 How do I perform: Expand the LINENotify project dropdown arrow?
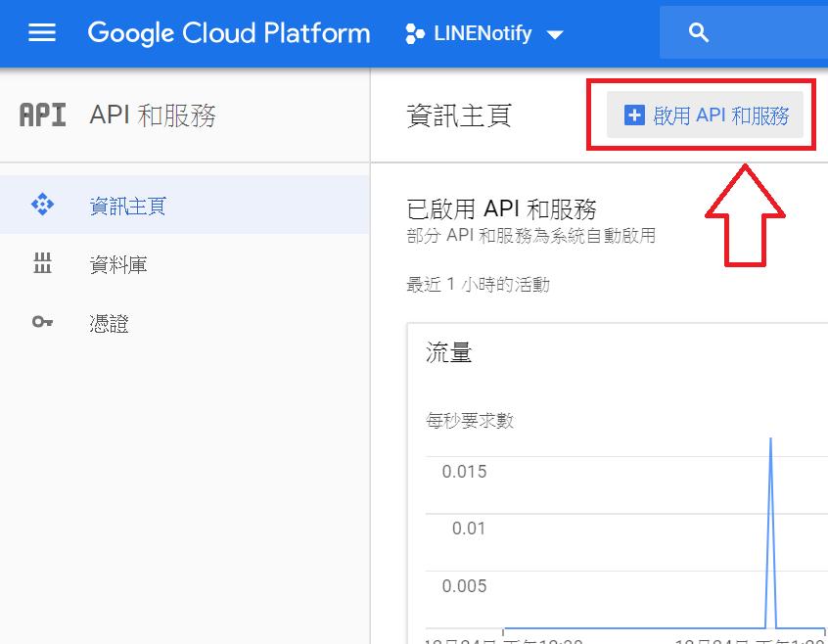pos(555,35)
